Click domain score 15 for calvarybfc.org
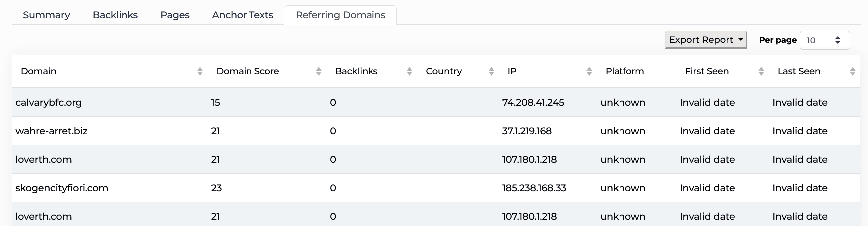868x226 pixels. click(215, 102)
